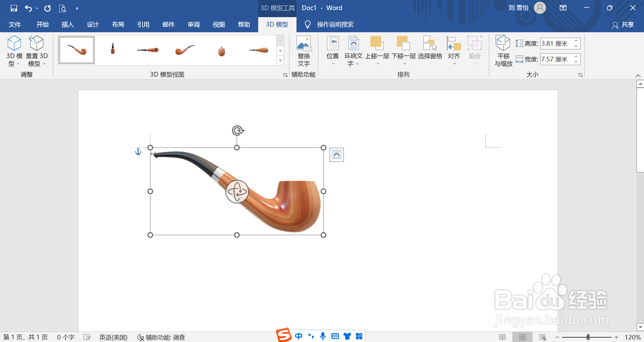Switch to read mode view icon
Viewport: 644px width, 342px height.
coord(502,337)
